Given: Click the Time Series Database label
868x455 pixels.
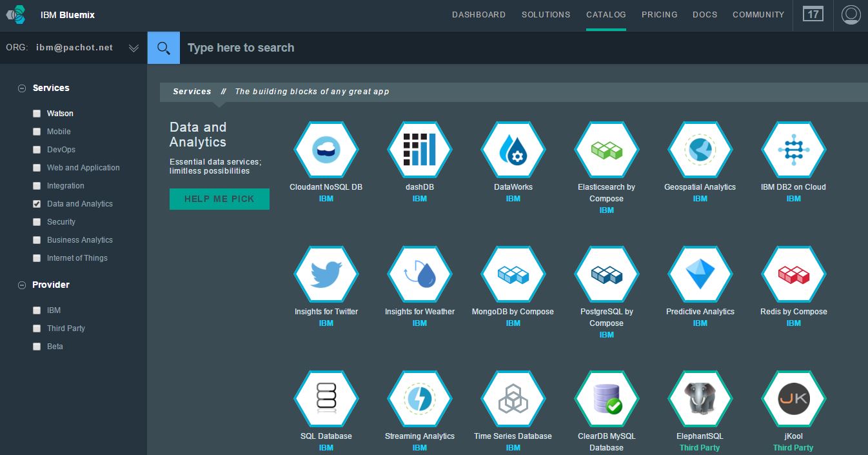Looking at the screenshot, I should pyautogui.click(x=513, y=436).
